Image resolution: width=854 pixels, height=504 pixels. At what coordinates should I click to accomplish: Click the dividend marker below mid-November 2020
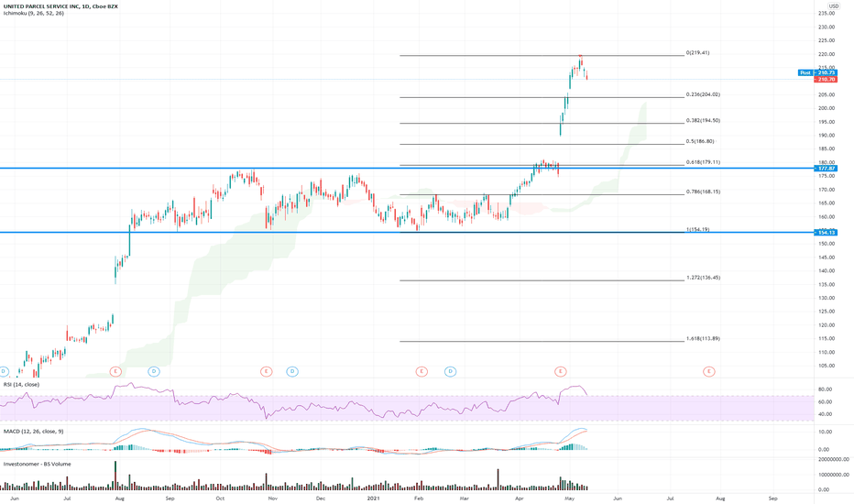[x=292, y=372]
